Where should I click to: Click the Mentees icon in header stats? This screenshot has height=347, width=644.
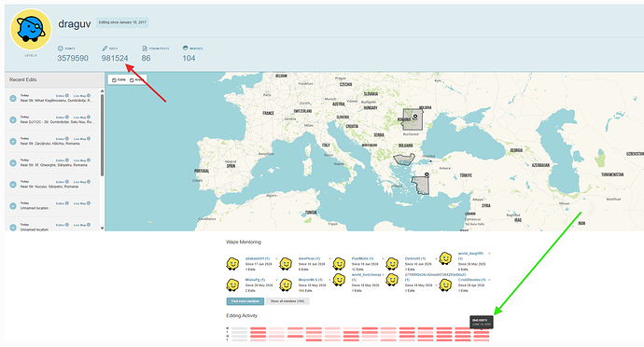pyautogui.click(x=185, y=49)
